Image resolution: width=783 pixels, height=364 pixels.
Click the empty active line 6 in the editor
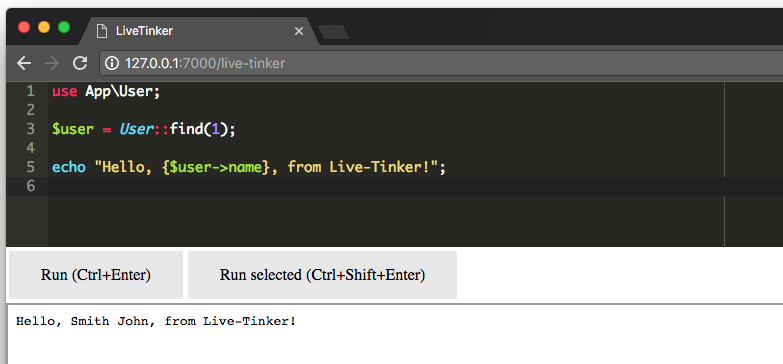tap(415, 186)
